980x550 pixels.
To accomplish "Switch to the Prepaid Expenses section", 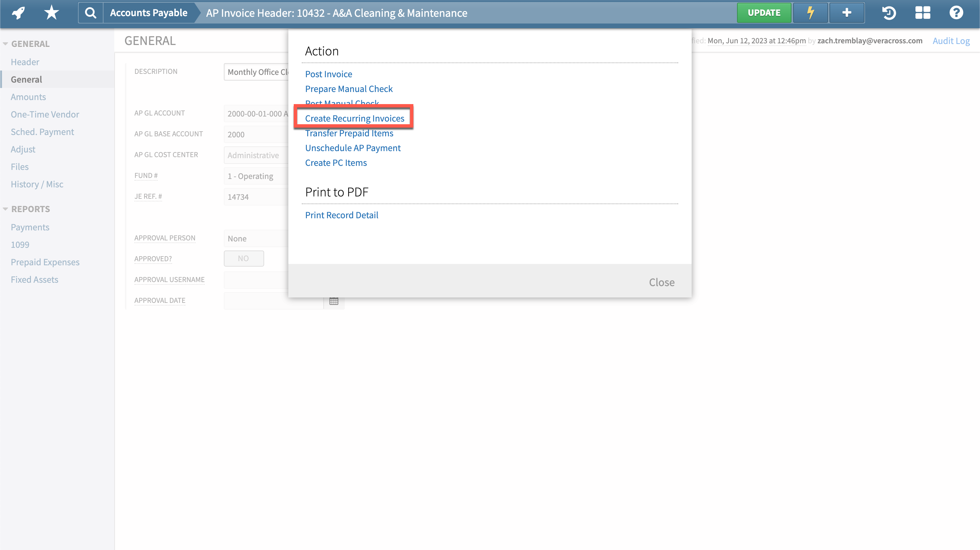I will tap(45, 262).
